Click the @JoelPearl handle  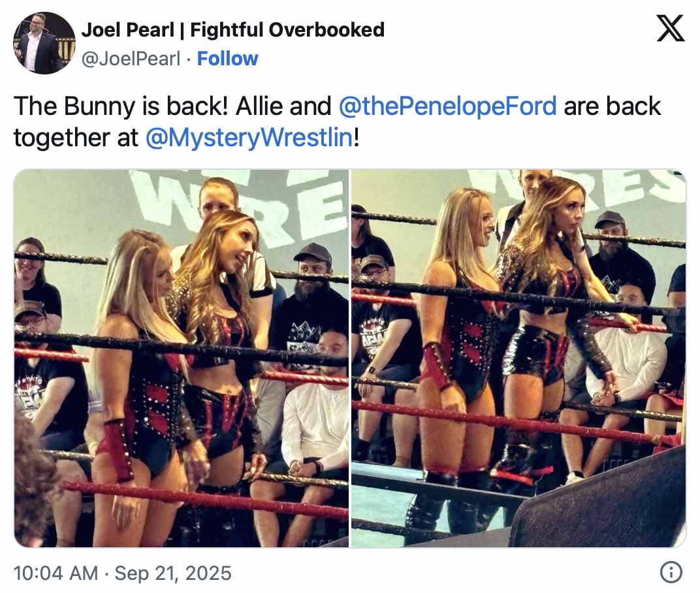point(131,59)
